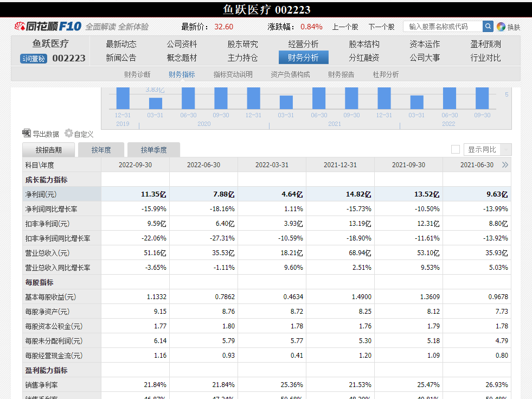Switch to the 按年度 tab
The height and width of the screenshot is (399, 532).
point(101,150)
